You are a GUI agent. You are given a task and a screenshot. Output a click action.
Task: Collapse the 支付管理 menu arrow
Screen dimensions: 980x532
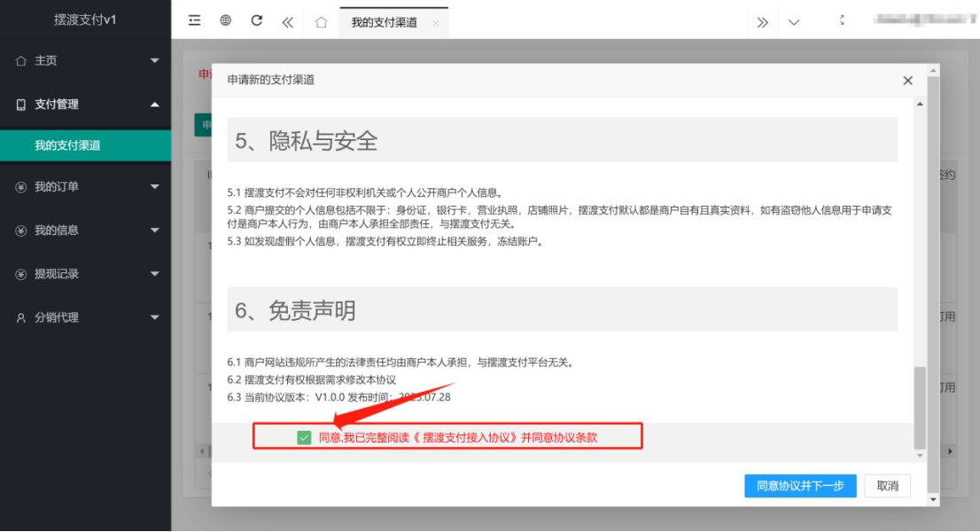click(x=154, y=105)
